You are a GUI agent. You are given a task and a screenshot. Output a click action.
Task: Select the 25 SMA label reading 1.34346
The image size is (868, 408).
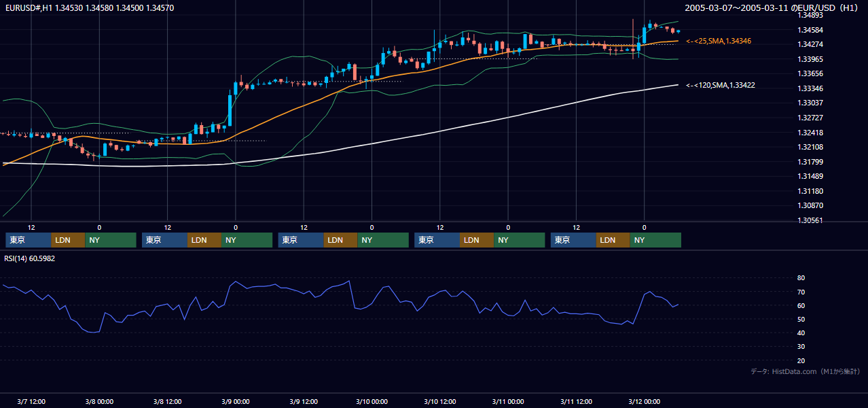pos(719,41)
